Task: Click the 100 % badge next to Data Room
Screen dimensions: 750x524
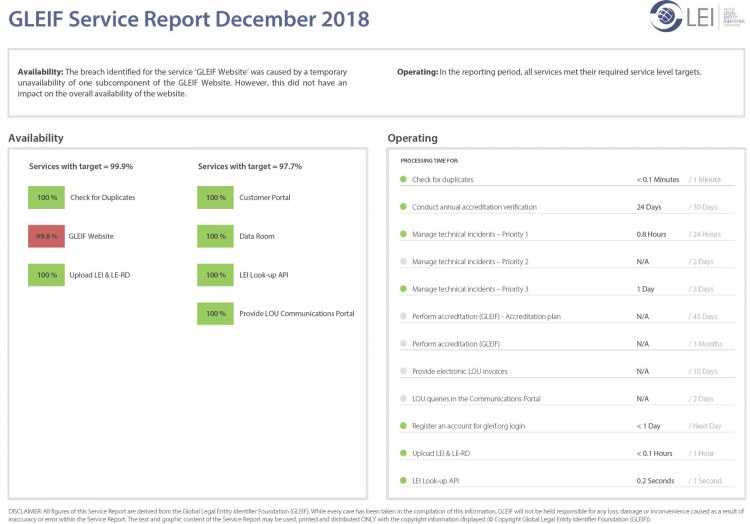Action: [x=215, y=236]
